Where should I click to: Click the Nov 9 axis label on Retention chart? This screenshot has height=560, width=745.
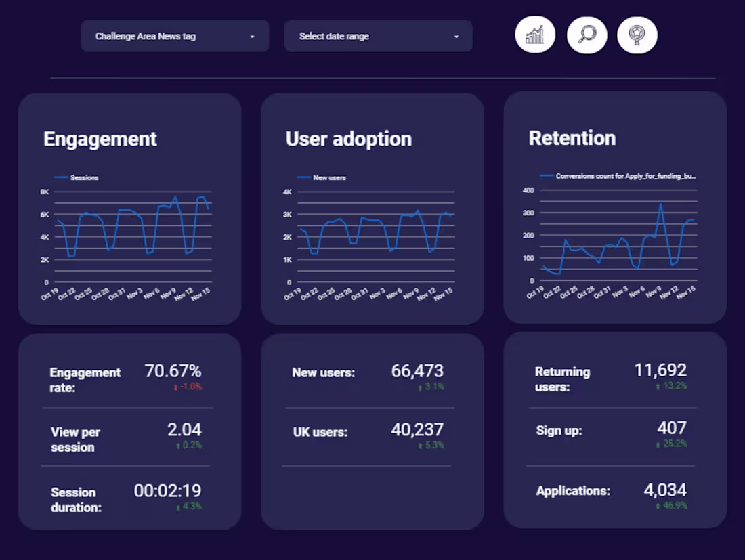pos(655,290)
